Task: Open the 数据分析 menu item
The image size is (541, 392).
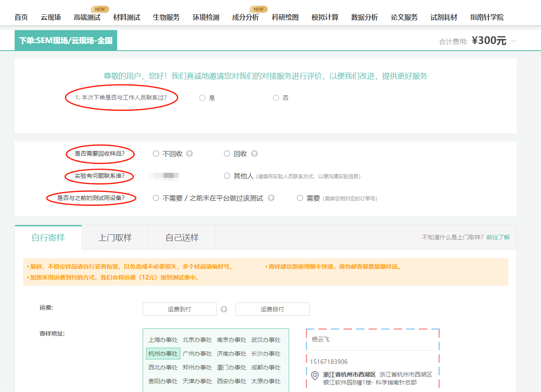Action: click(x=364, y=18)
